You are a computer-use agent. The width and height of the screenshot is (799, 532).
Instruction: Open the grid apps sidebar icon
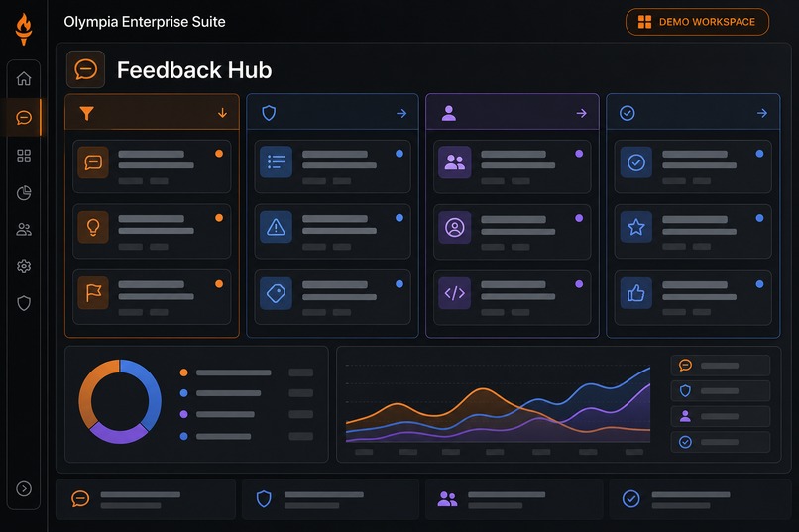(x=24, y=156)
